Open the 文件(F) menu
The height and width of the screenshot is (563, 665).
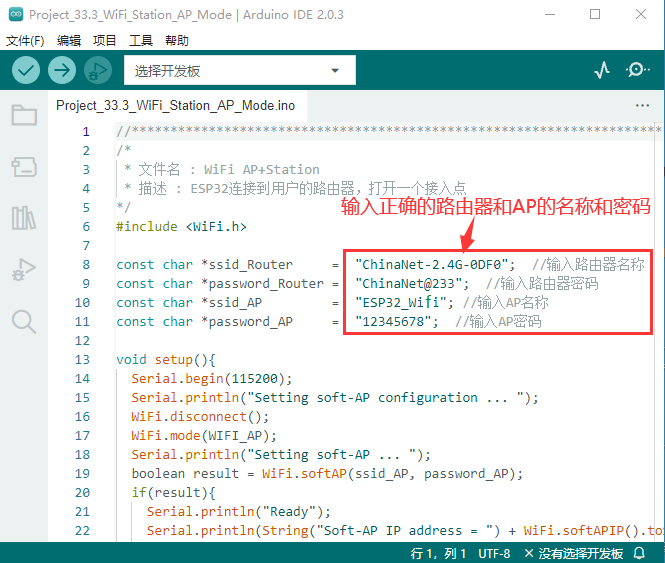pos(25,41)
